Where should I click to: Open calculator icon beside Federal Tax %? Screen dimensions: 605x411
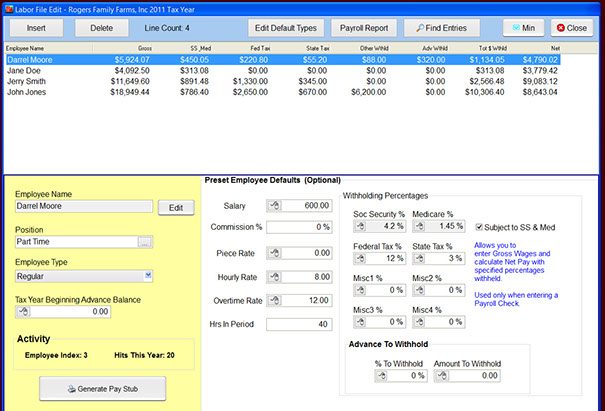(x=362, y=259)
